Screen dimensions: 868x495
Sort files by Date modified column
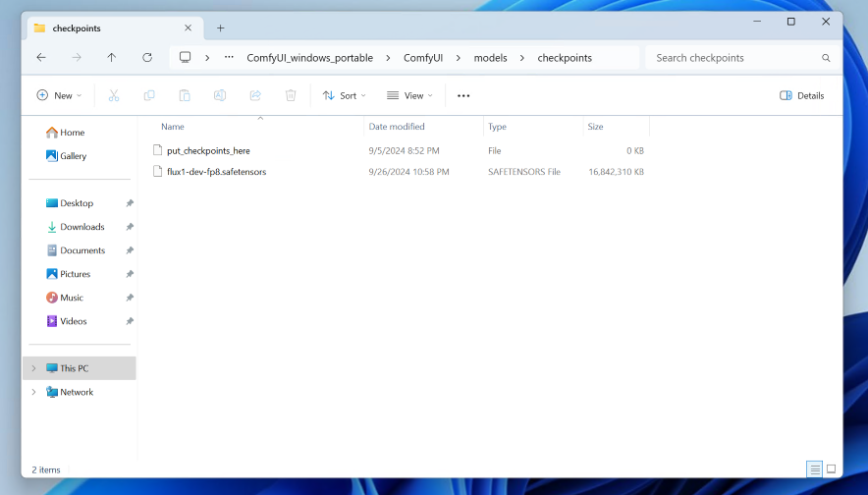pyautogui.click(x=397, y=127)
